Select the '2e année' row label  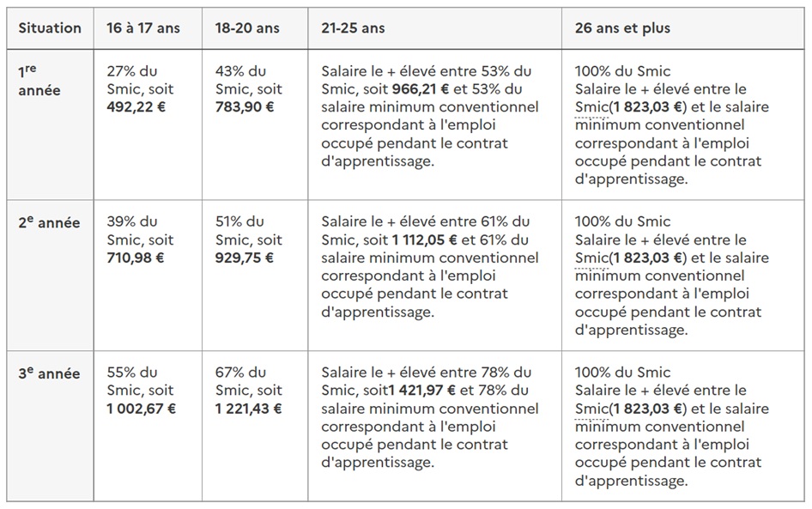pyautogui.click(x=49, y=222)
